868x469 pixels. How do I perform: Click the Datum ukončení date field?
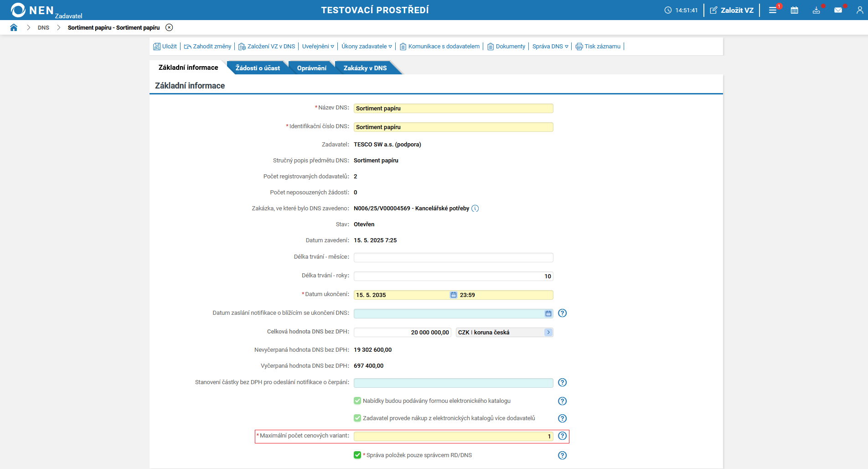401,295
